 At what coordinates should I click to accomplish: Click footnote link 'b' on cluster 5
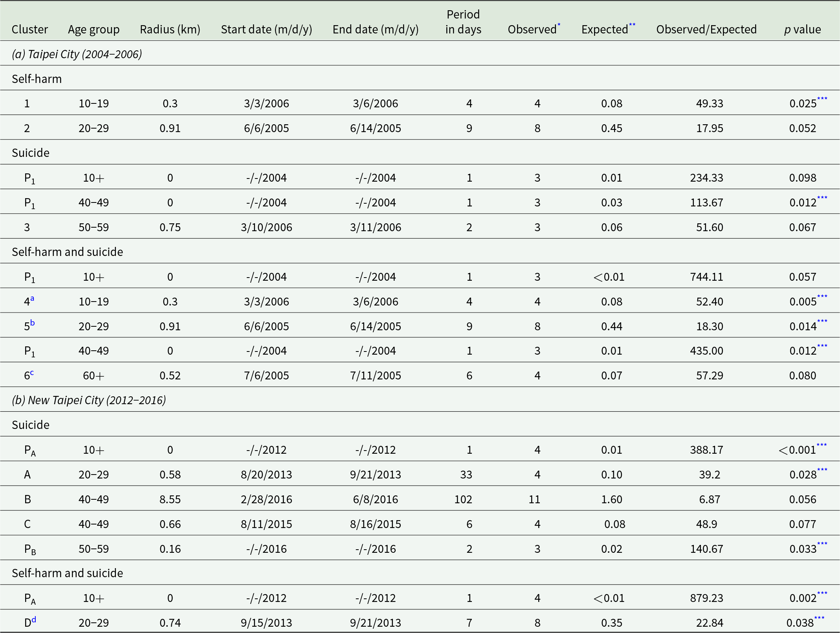[33, 323]
